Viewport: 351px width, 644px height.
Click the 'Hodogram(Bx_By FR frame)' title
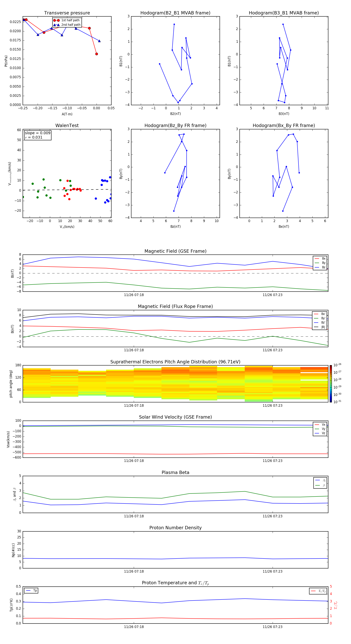pyautogui.click(x=284, y=125)
